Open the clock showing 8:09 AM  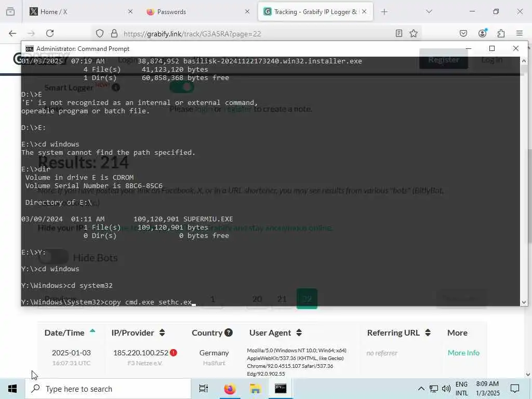(487, 389)
